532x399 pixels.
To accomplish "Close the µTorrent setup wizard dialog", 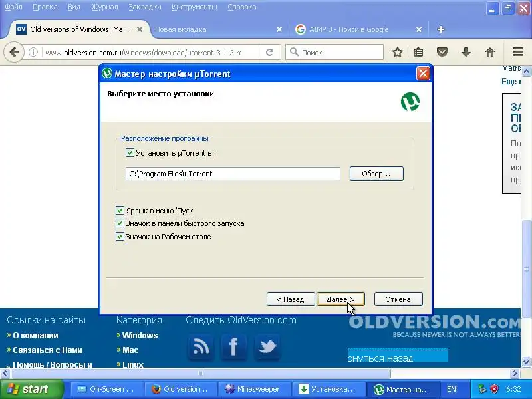I will pos(423,73).
